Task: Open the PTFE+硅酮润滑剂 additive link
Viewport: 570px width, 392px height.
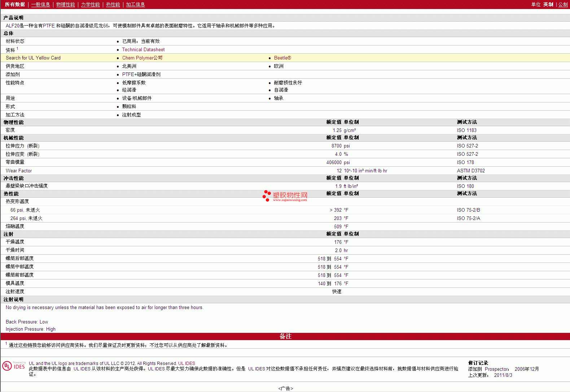Action: coord(141,74)
